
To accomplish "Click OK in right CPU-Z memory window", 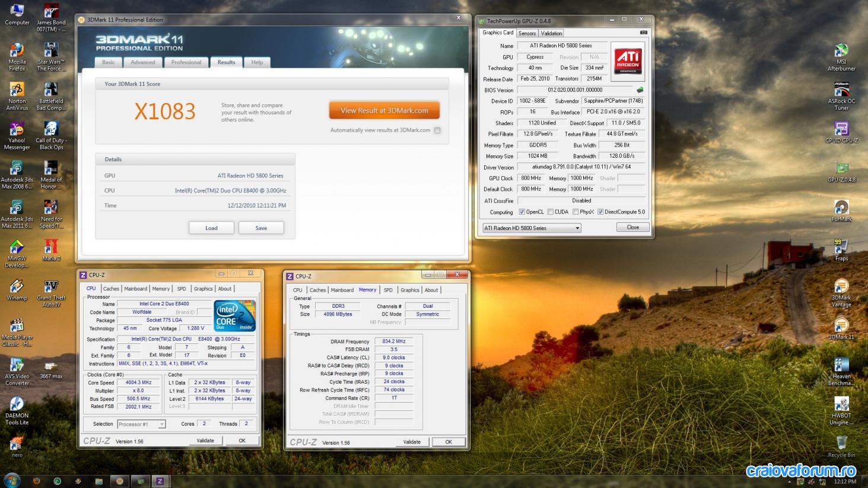I will [449, 442].
